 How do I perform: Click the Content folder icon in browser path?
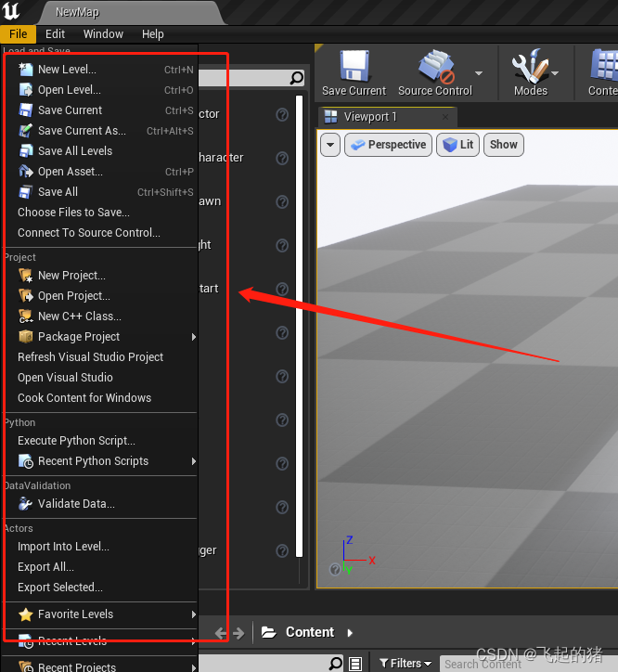(269, 632)
